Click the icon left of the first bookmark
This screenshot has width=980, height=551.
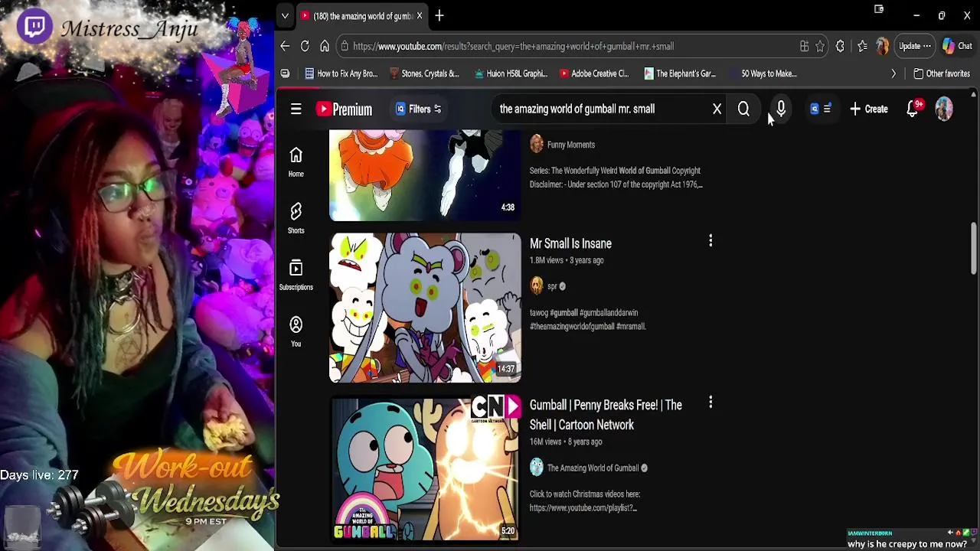click(x=285, y=73)
